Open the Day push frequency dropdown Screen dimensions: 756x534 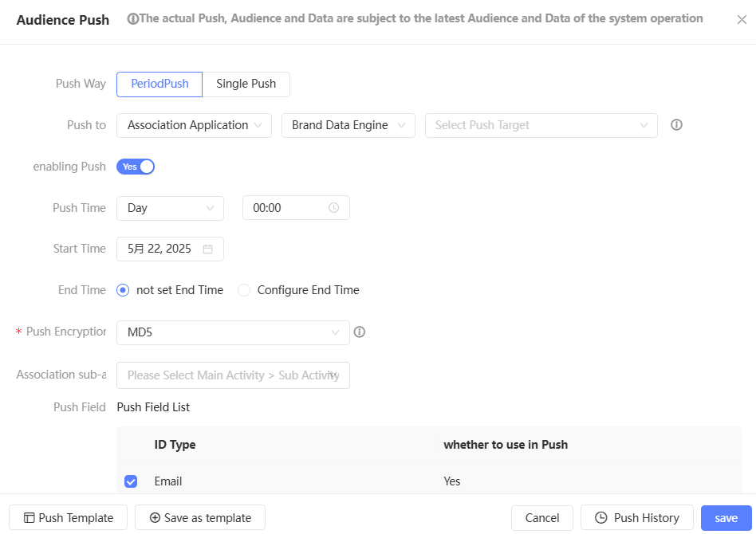[x=170, y=208]
